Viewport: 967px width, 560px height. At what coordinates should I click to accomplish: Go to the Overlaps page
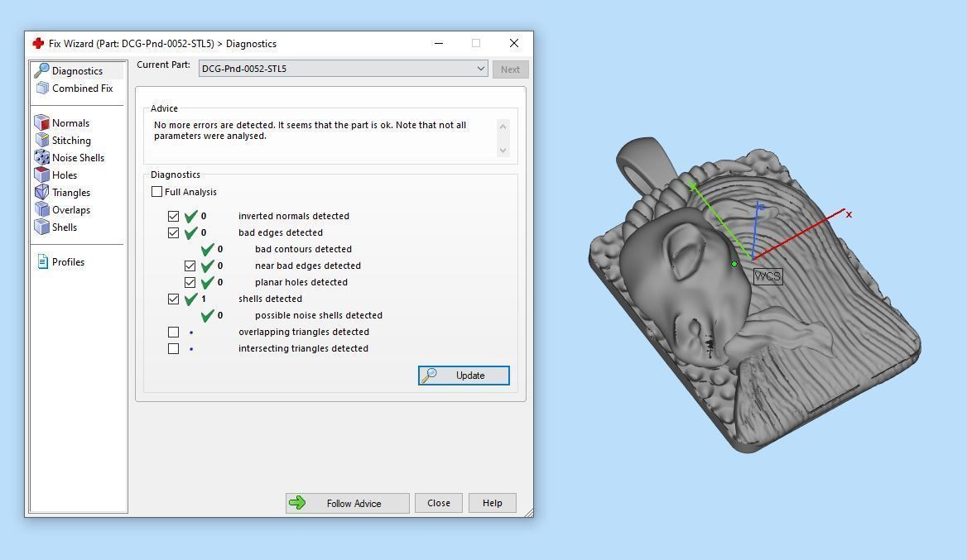pos(71,209)
